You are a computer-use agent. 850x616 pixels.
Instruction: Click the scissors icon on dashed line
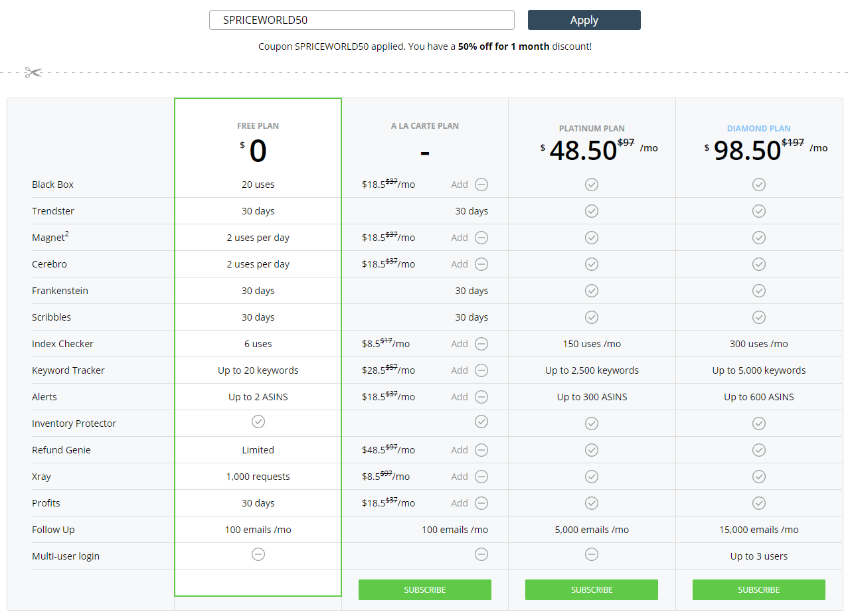33,72
